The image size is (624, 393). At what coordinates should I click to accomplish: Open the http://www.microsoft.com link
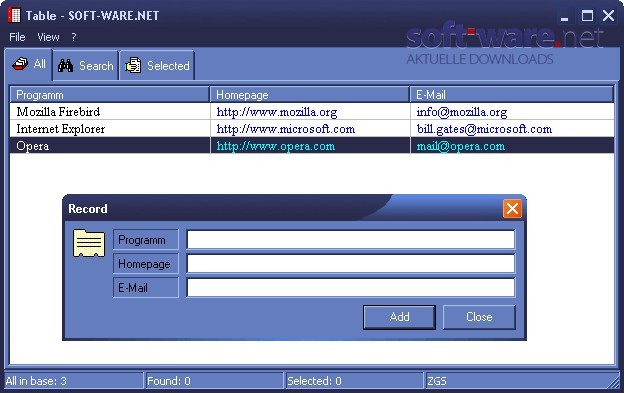(286, 129)
